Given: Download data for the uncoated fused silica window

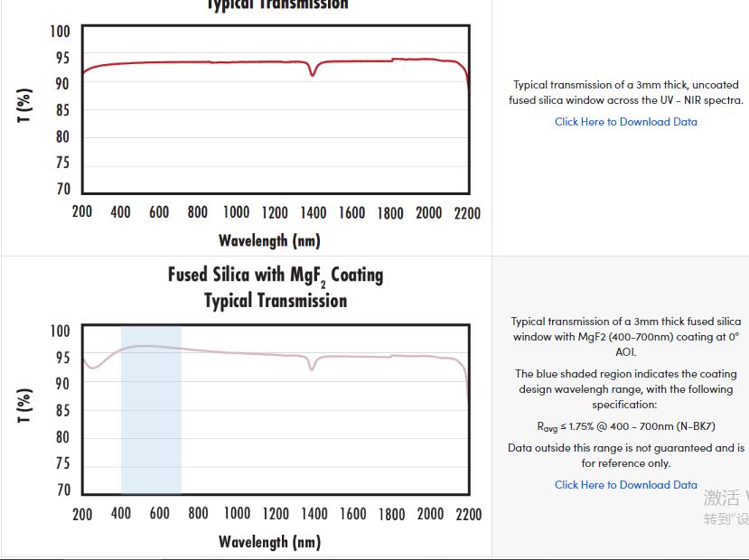Looking at the screenshot, I should 625,122.
